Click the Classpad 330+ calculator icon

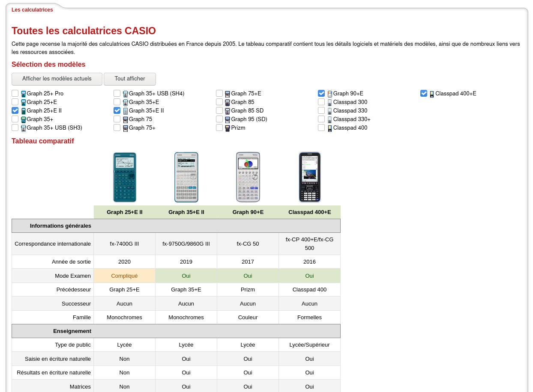coord(329,119)
